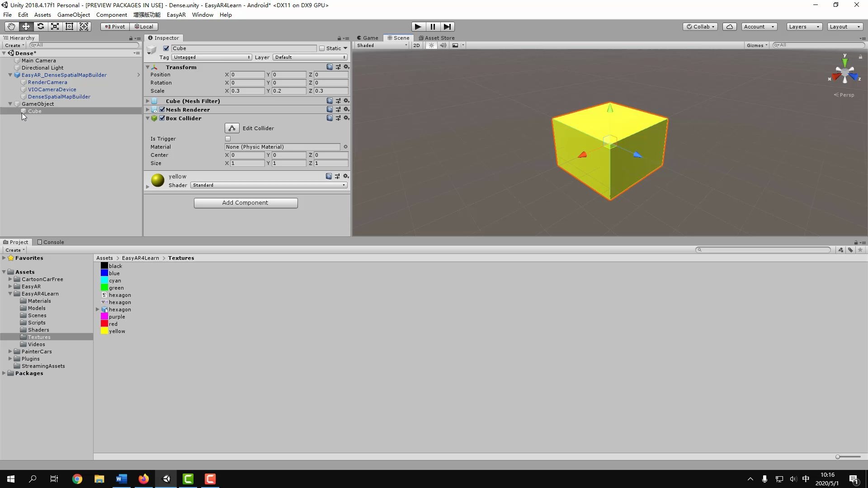Open the Shader dropdown for yellow
This screenshot has width=868, height=488.
click(x=269, y=185)
